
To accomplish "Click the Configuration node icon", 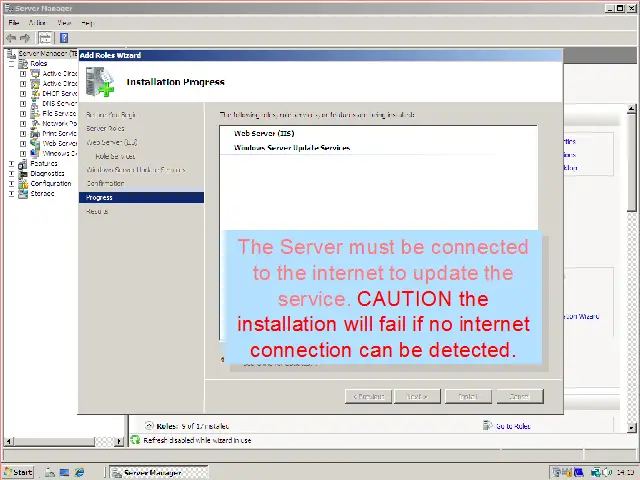I will [x=23, y=184].
